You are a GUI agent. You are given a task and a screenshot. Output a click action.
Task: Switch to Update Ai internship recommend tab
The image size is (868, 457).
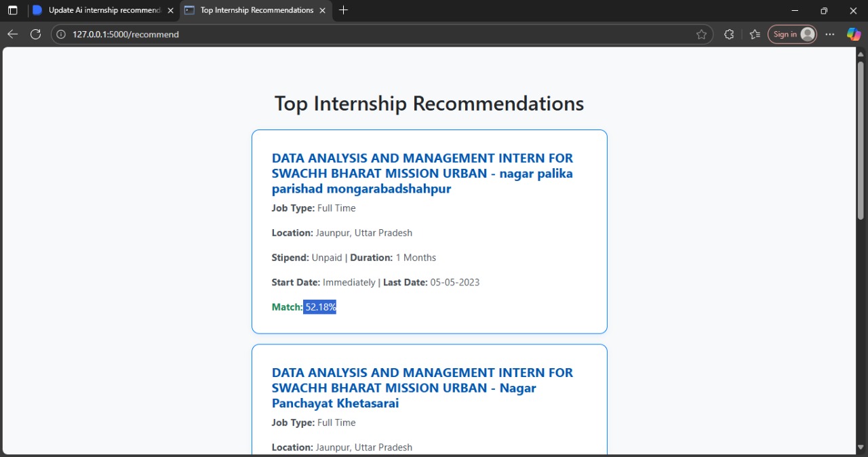coord(103,11)
